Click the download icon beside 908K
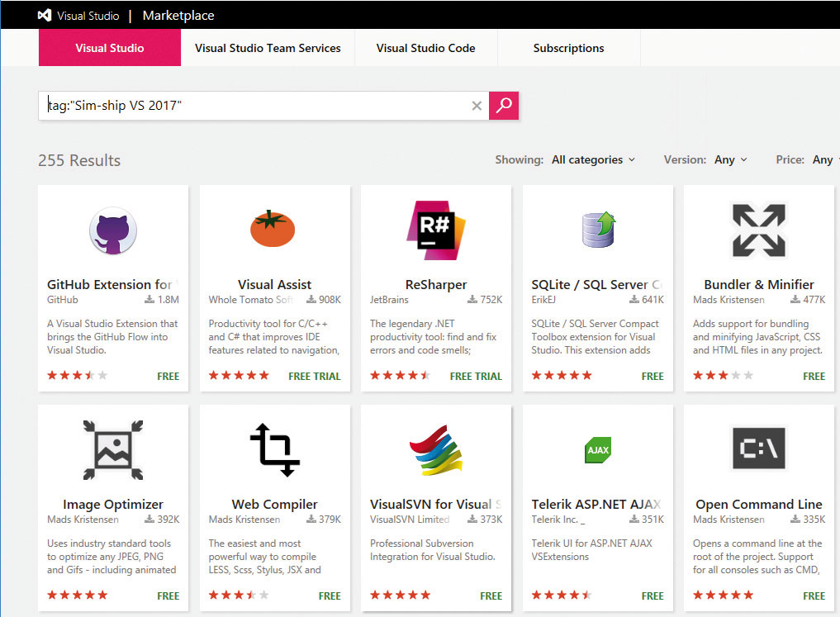 [311, 299]
